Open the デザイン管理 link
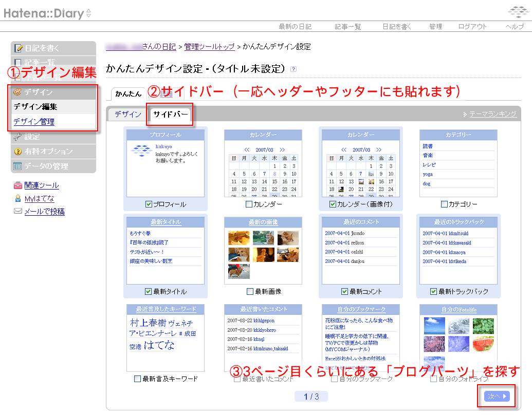Image resolution: width=532 pixels, height=415 pixels. (x=34, y=122)
